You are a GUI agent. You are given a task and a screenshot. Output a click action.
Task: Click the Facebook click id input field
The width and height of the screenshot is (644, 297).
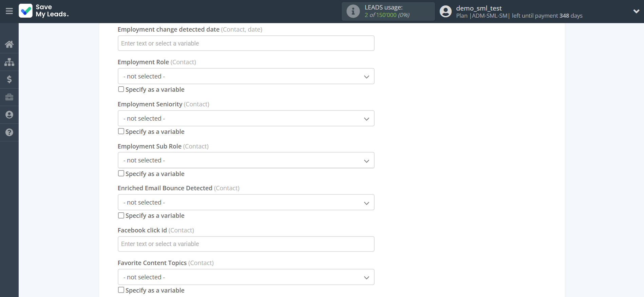click(x=246, y=244)
